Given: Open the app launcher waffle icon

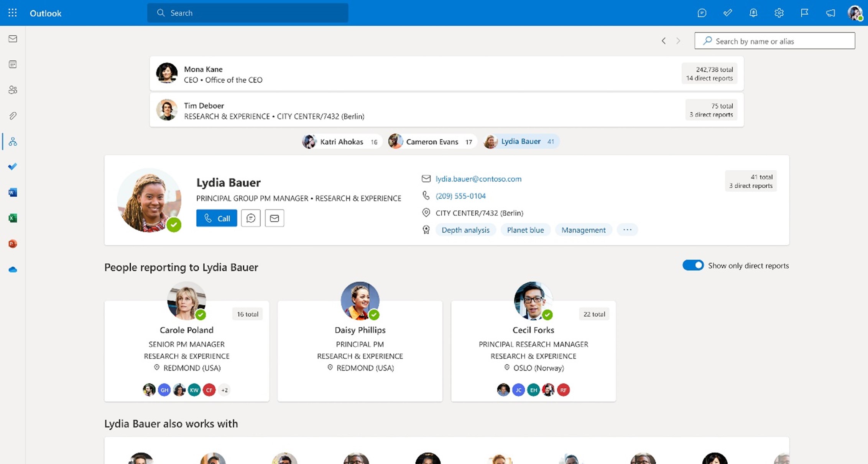Looking at the screenshot, I should point(12,13).
